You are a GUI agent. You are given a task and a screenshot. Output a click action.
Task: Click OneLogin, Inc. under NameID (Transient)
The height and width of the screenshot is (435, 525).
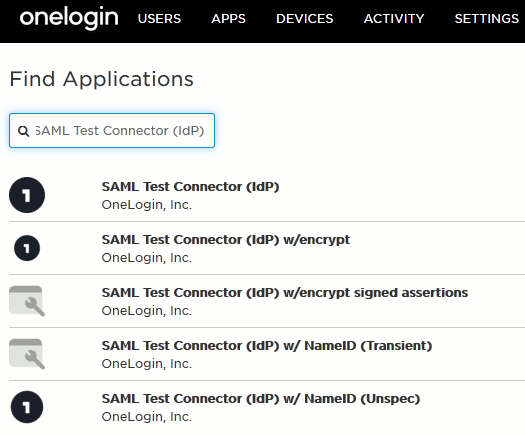pyautogui.click(x=147, y=364)
